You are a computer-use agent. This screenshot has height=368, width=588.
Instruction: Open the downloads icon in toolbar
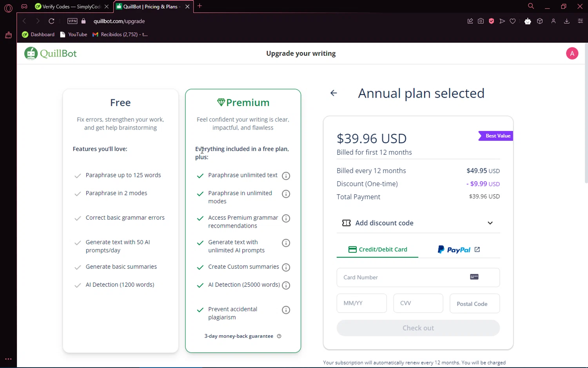tap(567, 21)
